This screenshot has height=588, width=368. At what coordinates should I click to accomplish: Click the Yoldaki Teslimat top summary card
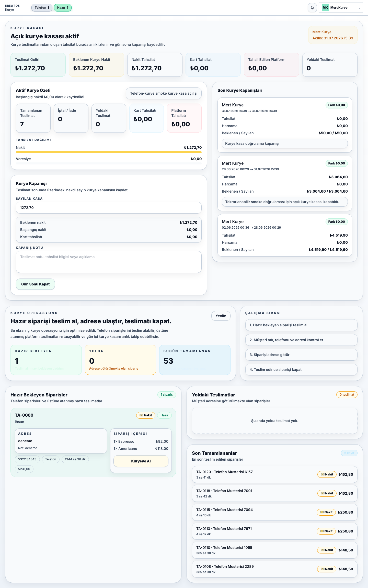[330, 65]
